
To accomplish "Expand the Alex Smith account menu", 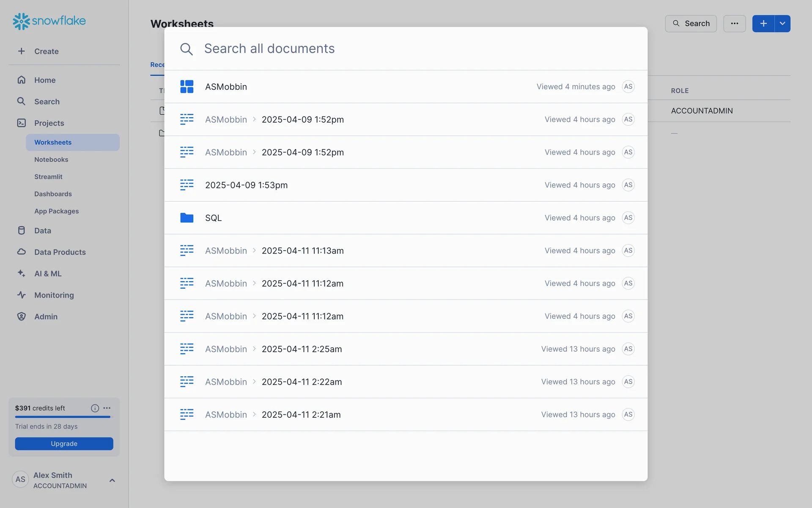I will pos(112,480).
